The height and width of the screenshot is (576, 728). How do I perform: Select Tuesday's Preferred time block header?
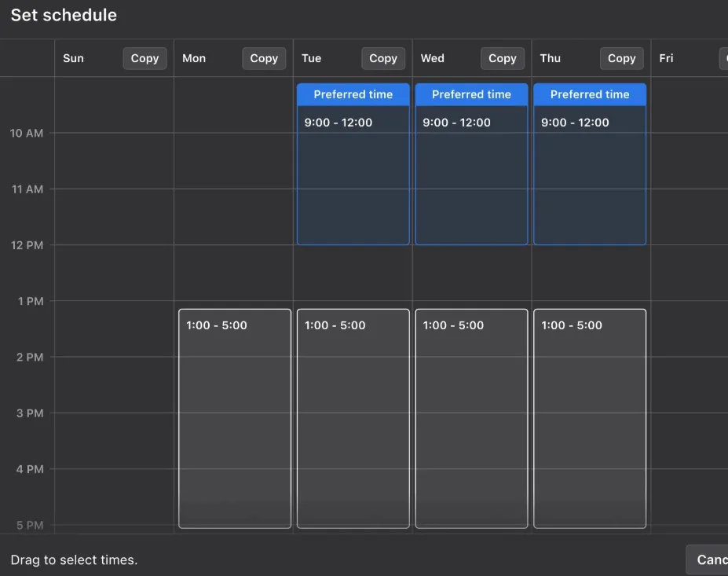(x=353, y=94)
